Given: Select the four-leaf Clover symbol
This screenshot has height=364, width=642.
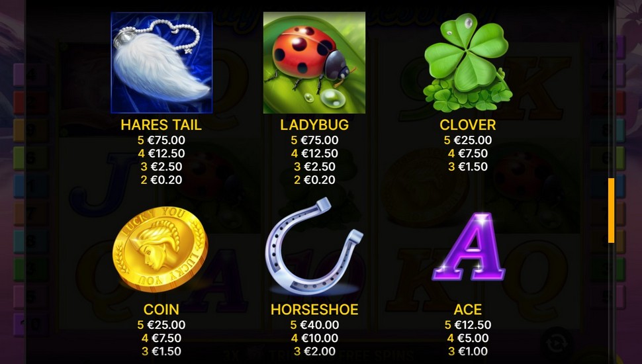Looking at the screenshot, I should (467, 63).
